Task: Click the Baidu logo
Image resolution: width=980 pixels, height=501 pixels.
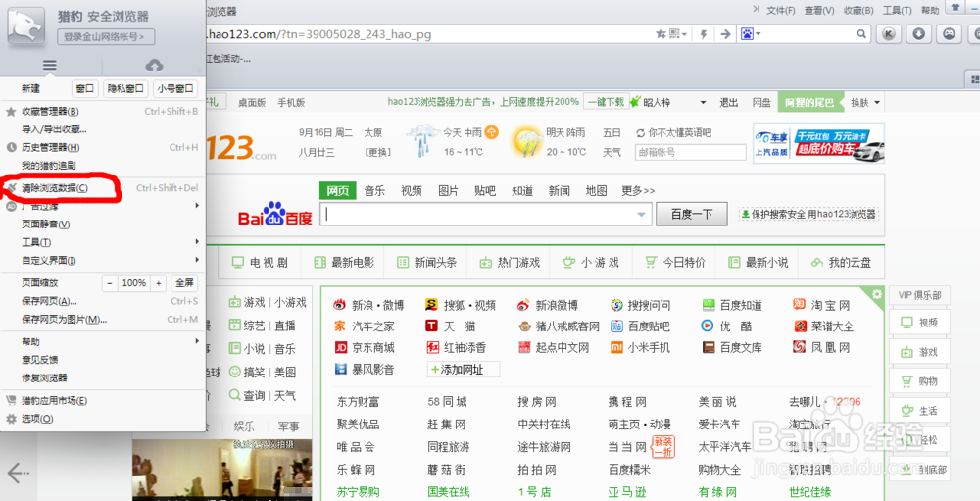Action: pos(275,214)
